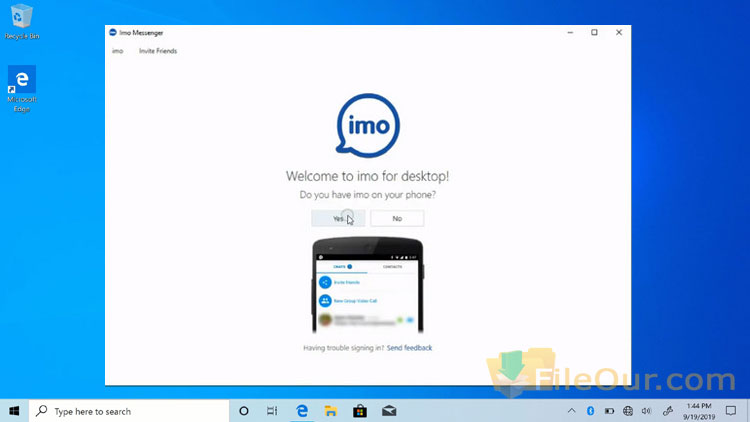Screen dimensions: 750x422
Task: Maximize the Imo Messenger window
Action: coord(595,33)
